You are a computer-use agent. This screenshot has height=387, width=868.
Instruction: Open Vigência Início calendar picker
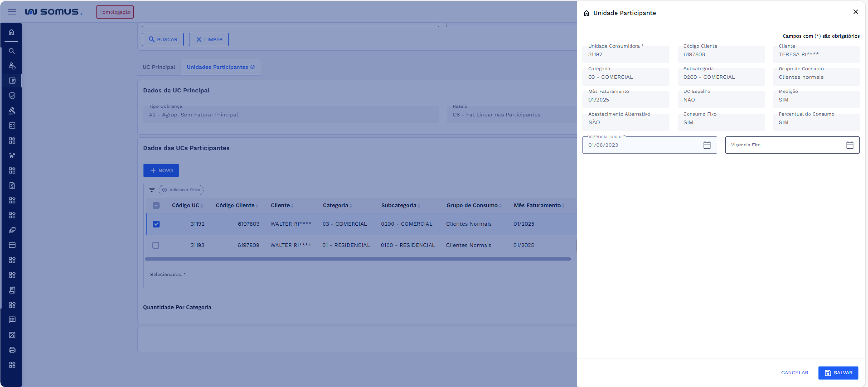pos(707,145)
